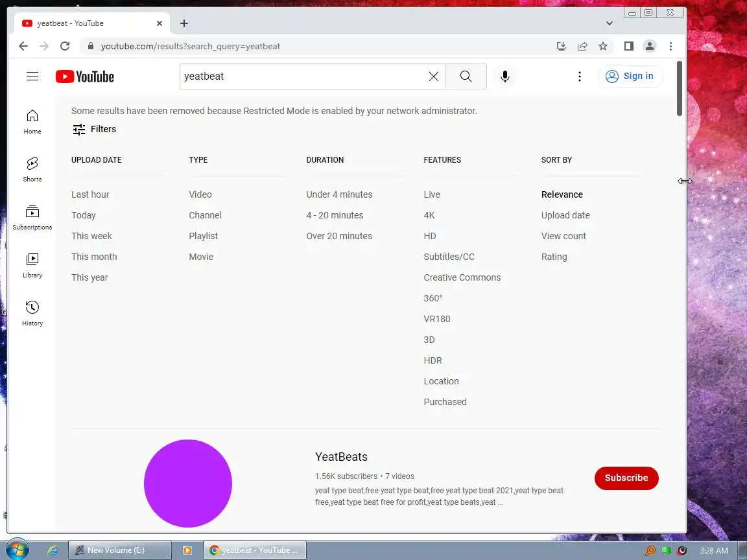Filter uploads by Last hour
Image resolution: width=747 pixels, height=560 pixels.
pos(90,194)
